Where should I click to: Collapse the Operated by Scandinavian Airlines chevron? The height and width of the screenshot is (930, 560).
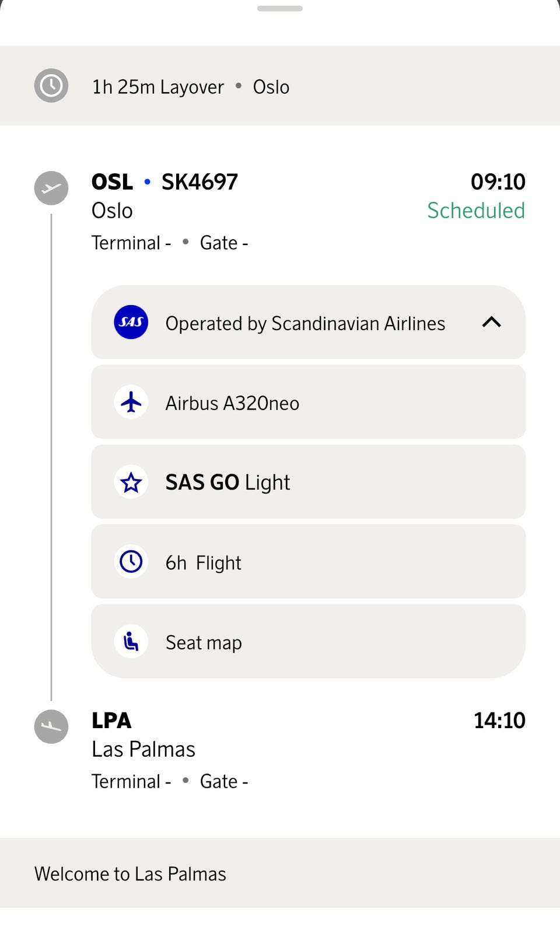click(492, 322)
